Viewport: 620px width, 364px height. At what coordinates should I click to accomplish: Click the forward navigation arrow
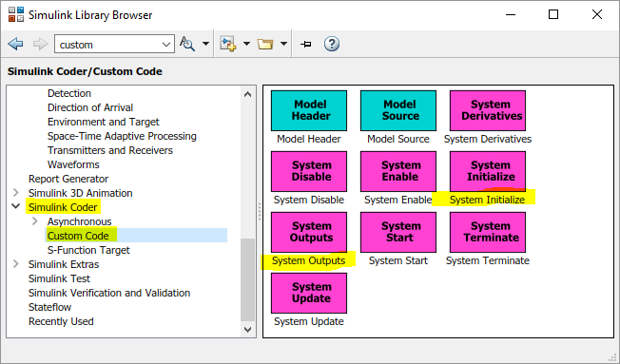(x=40, y=44)
